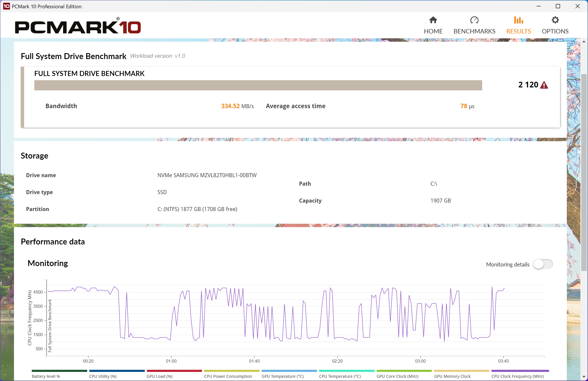This screenshot has height=381, width=588.
Task: Click the Average access time label
Action: [295, 106]
